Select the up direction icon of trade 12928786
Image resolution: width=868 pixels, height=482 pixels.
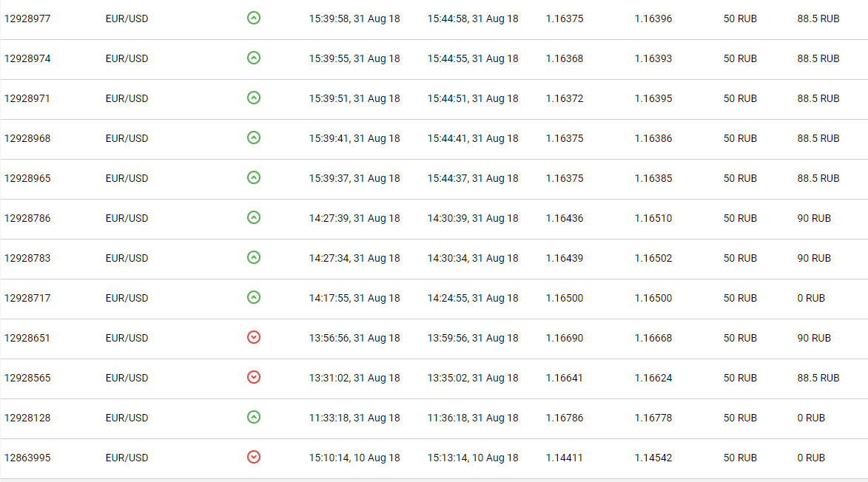(254, 218)
